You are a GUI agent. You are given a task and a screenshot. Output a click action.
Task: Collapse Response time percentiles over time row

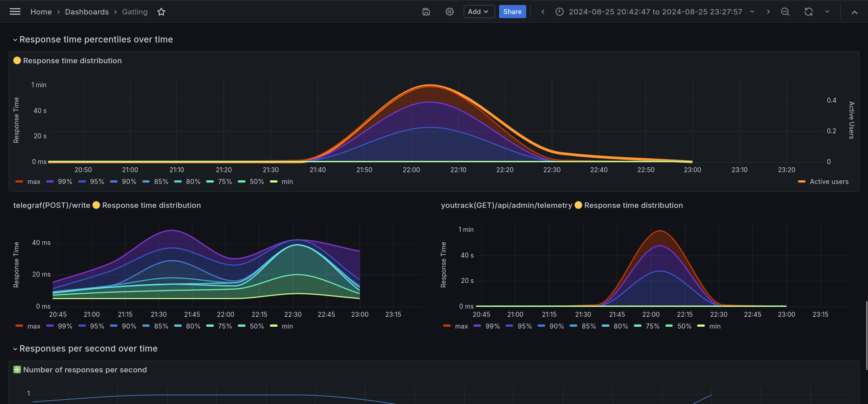(x=96, y=39)
